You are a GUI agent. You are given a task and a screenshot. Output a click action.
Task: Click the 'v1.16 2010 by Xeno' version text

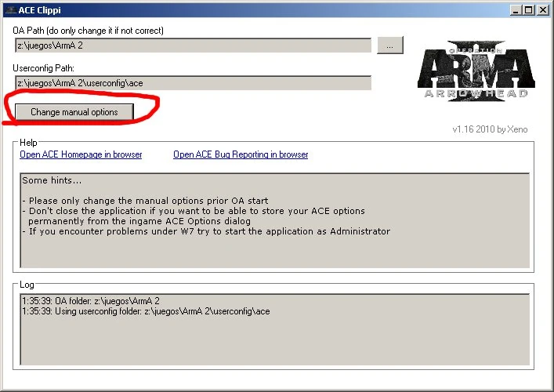tap(490, 129)
